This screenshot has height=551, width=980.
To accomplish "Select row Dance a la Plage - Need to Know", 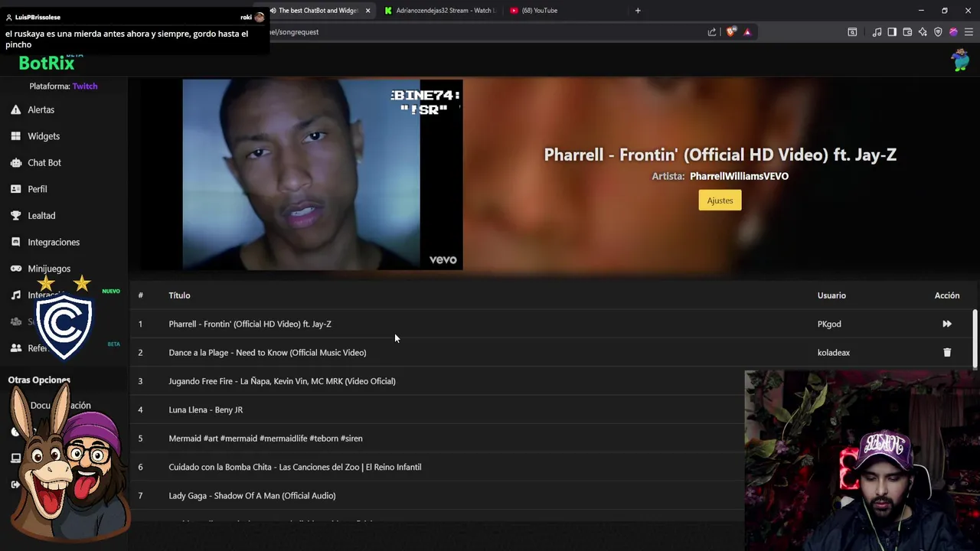I will pos(551,353).
